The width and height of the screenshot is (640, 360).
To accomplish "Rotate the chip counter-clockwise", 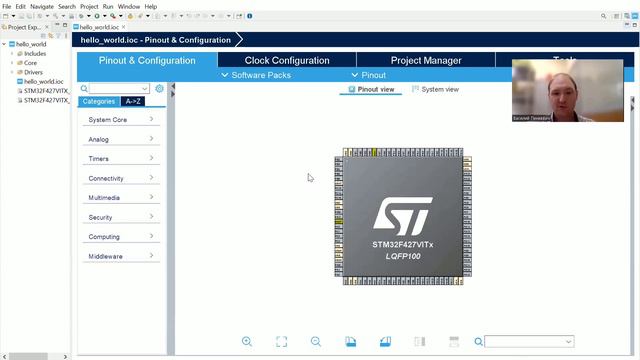I will (x=385, y=341).
